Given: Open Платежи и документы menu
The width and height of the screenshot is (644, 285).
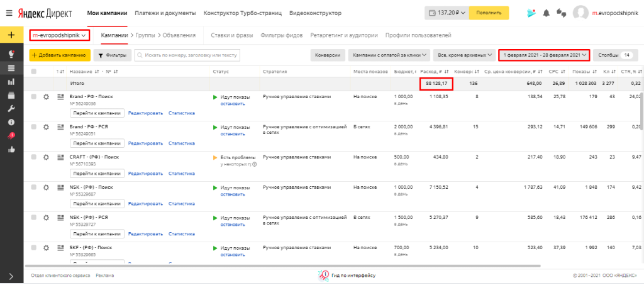Looking at the screenshot, I should click(x=165, y=13).
